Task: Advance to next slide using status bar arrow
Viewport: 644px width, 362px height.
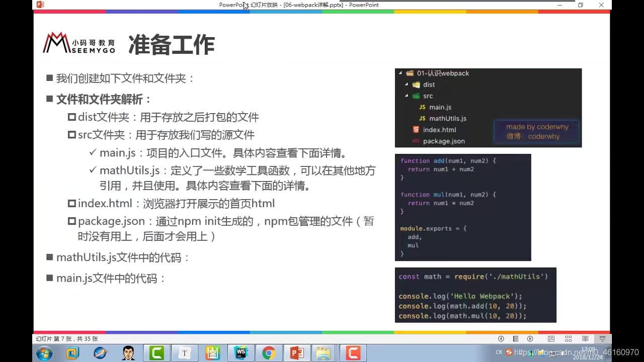Action: click(x=530, y=339)
